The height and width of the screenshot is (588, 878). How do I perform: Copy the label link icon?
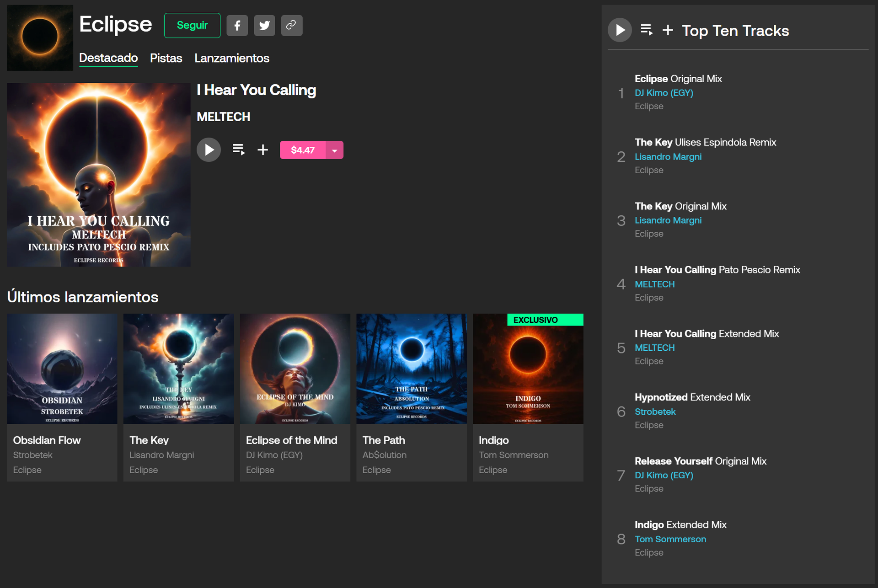[x=291, y=26]
